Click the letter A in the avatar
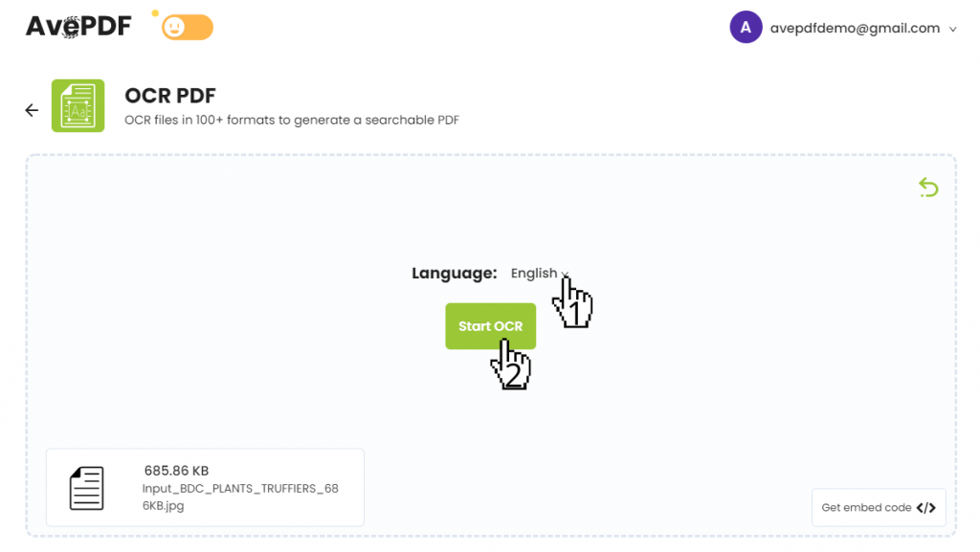 746,28
